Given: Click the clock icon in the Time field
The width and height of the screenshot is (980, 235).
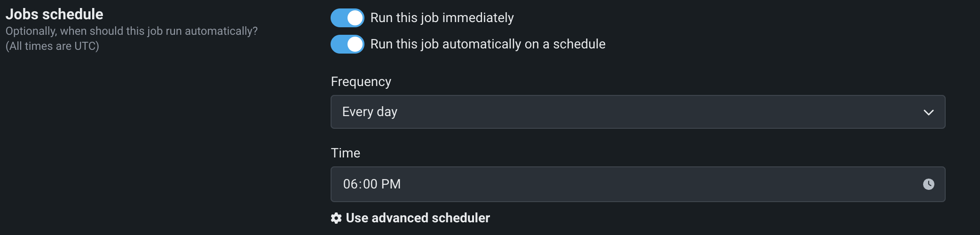Looking at the screenshot, I should (928, 184).
